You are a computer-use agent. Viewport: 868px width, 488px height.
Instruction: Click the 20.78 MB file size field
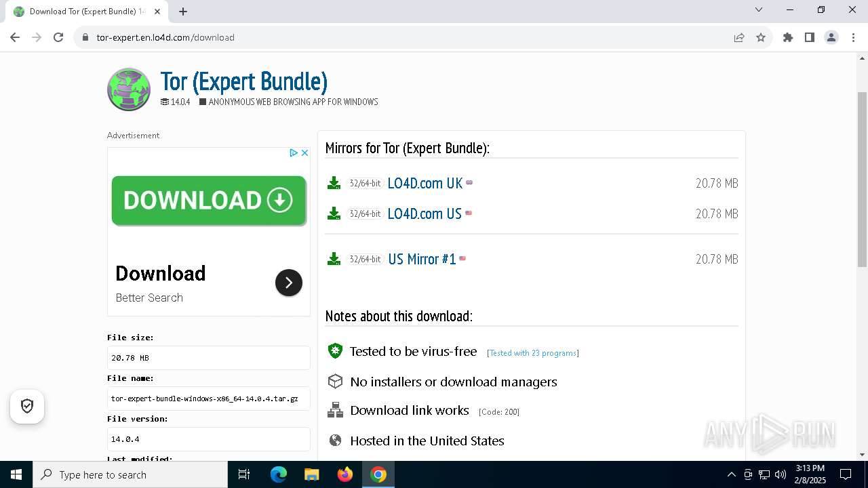pyautogui.click(x=209, y=358)
